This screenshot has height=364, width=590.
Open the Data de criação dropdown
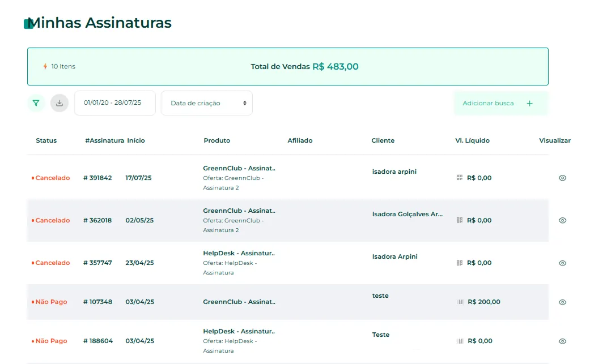pyautogui.click(x=206, y=103)
